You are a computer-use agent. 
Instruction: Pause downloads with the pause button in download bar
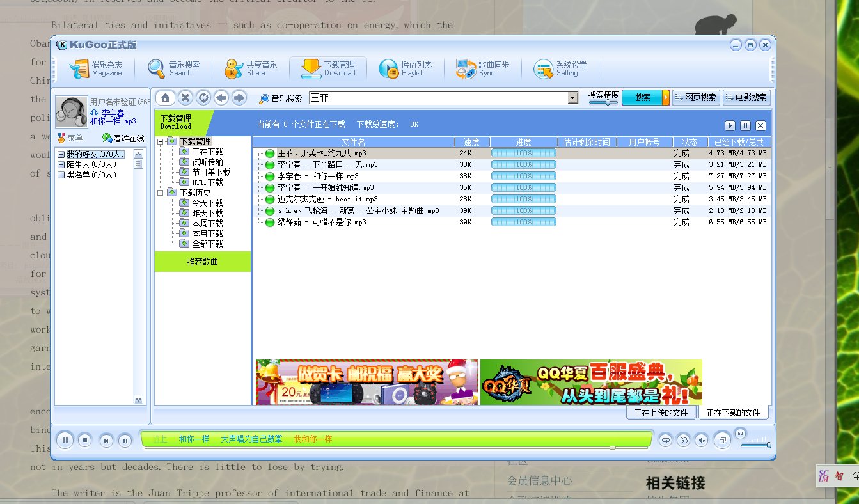[x=746, y=125]
